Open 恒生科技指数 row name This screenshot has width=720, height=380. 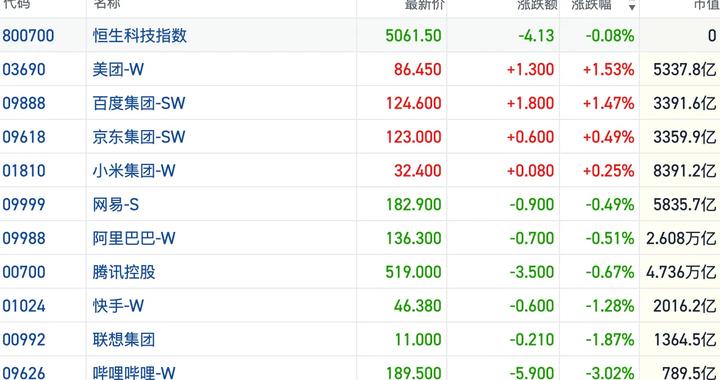(140, 35)
